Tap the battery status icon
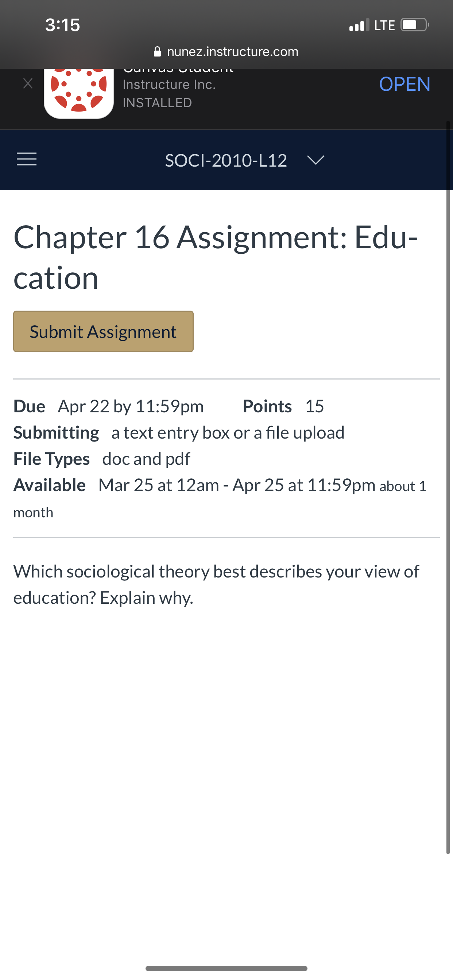453x980 pixels. [415, 25]
